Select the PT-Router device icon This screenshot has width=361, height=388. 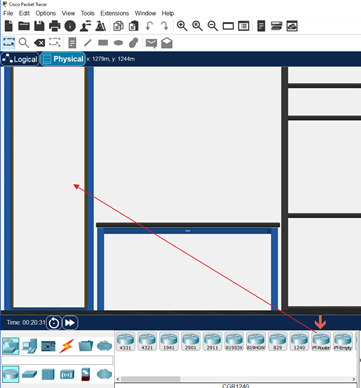321,341
